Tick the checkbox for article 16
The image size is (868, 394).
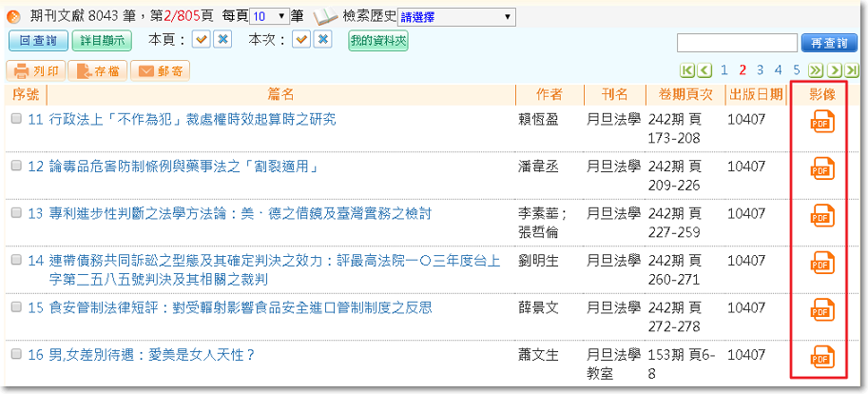(x=16, y=355)
